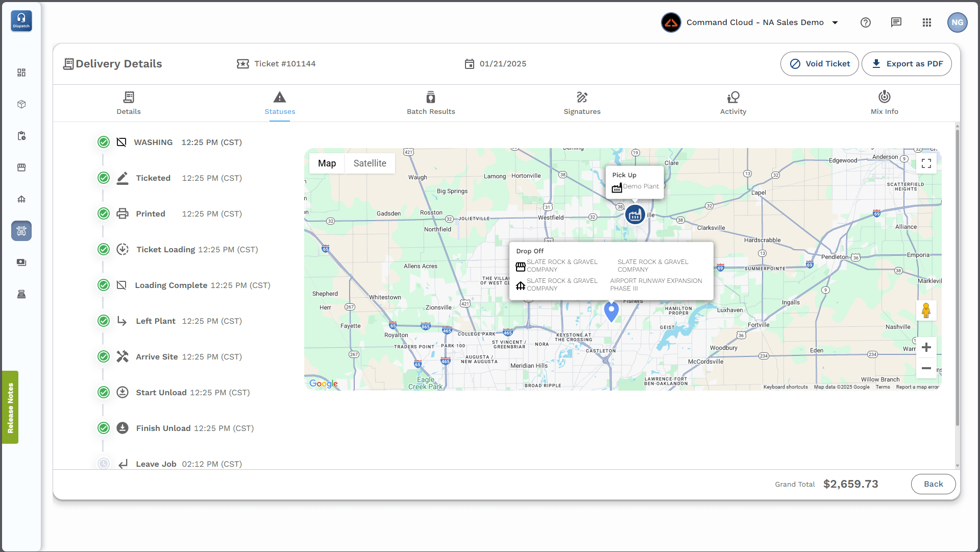Screen dimensions: 980x552
Task: Open the plant stack icon in sidebar
Action: click(21, 294)
